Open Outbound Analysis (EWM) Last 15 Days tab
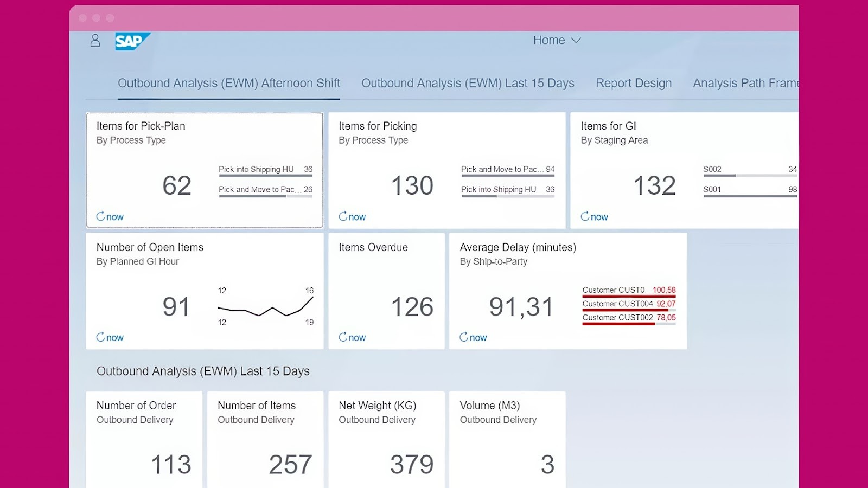The height and width of the screenshot is (488, 868). [467, 83]
